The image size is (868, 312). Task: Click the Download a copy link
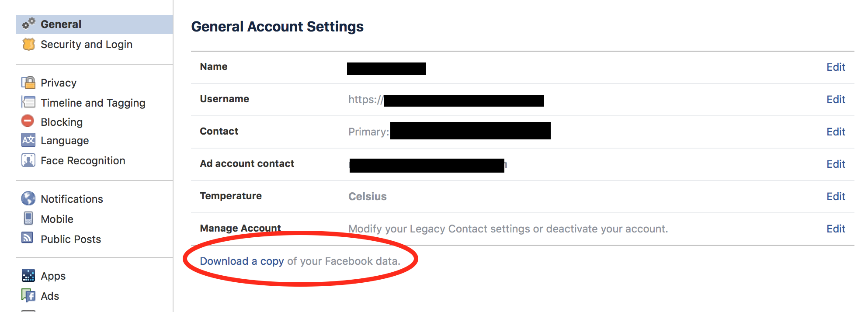click(242, 261)
